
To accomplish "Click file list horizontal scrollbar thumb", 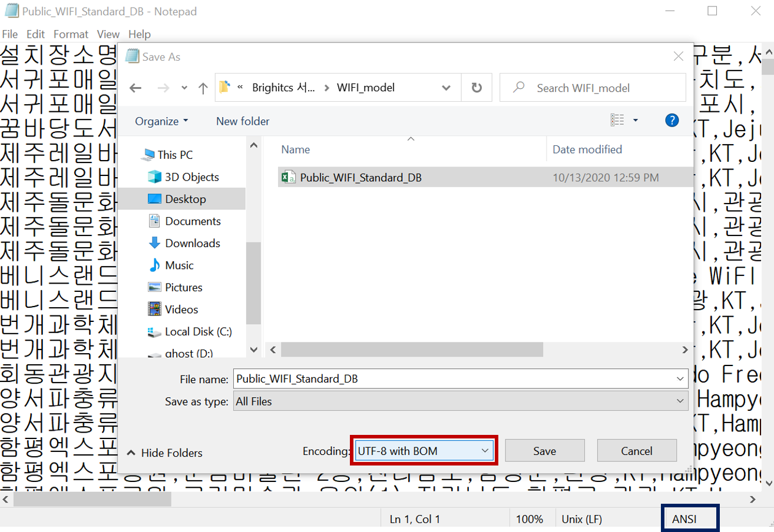I will [x=412, y=349].
